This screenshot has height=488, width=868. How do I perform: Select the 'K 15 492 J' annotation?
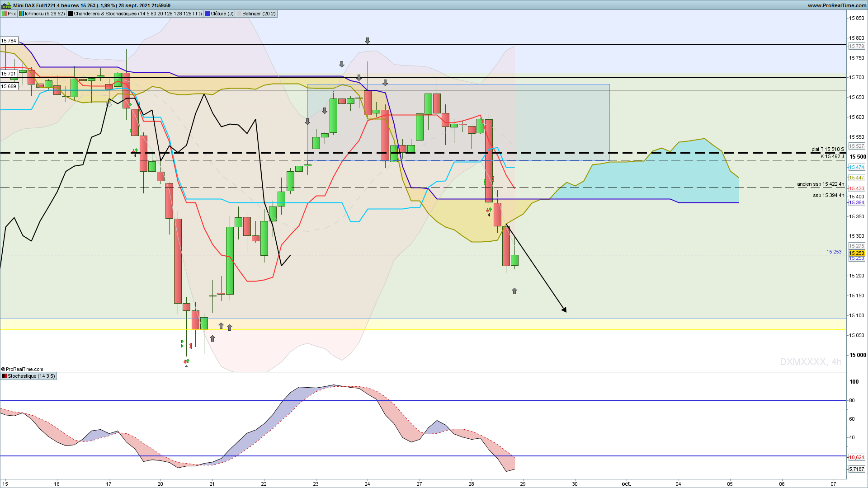pyautogui.click(x=832, y=157)
